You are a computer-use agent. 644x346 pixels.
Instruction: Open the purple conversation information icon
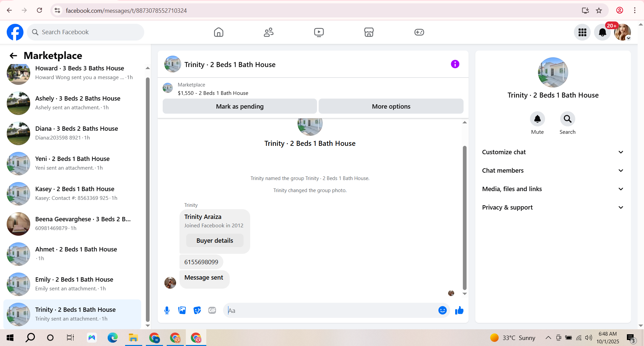(455, 64)
